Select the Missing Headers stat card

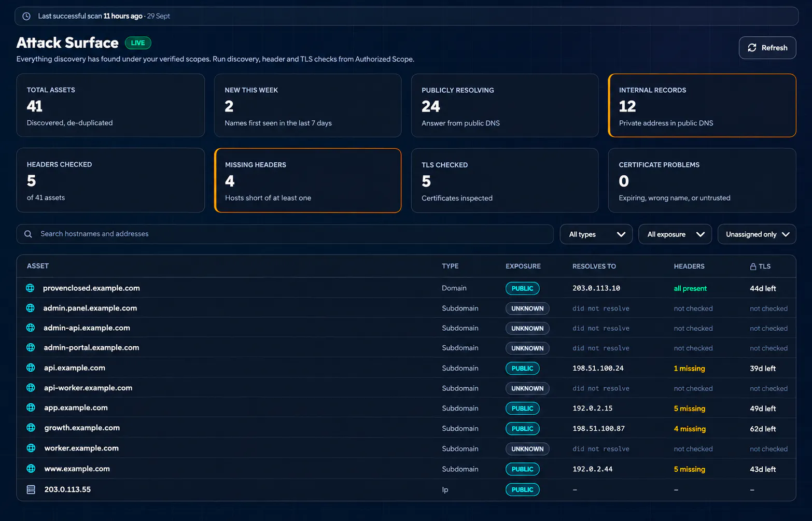click(x=308, y=180)
